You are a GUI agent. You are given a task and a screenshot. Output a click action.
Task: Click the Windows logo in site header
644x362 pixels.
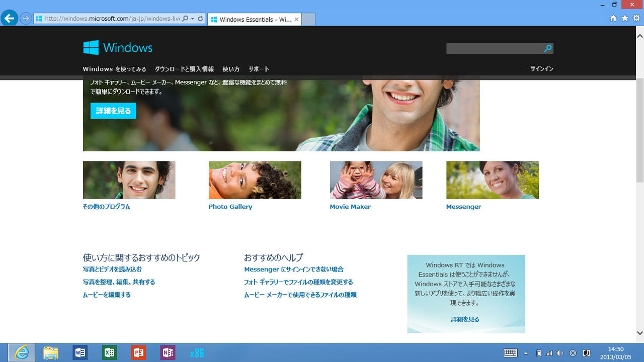point(118,48)
